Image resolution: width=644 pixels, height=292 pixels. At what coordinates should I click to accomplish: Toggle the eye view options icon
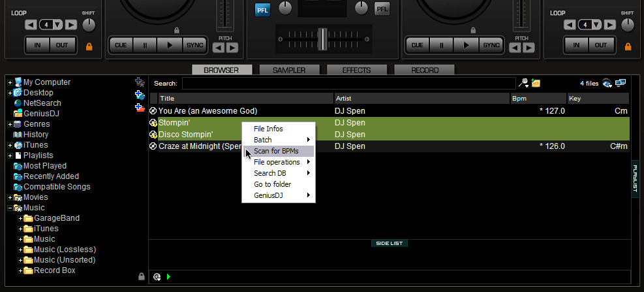coord(607,83)
